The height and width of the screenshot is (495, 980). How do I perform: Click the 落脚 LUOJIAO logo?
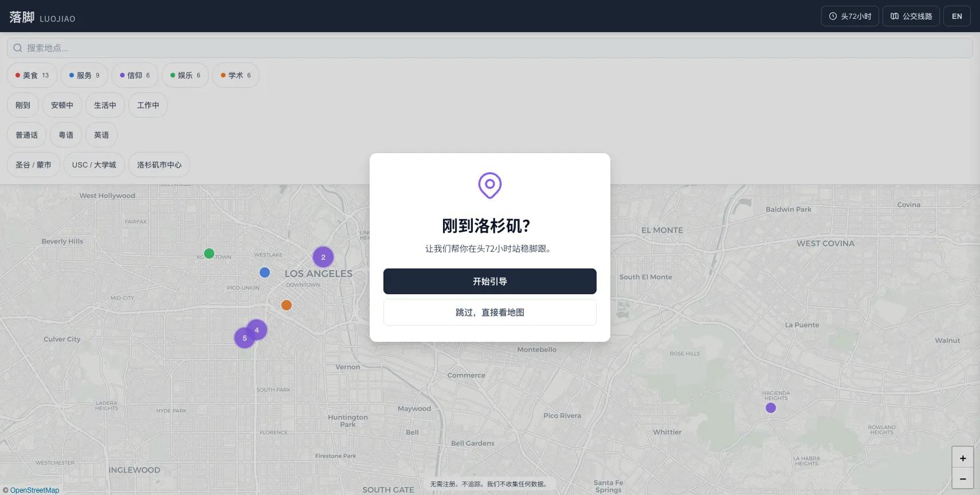[x=42, y=17]
